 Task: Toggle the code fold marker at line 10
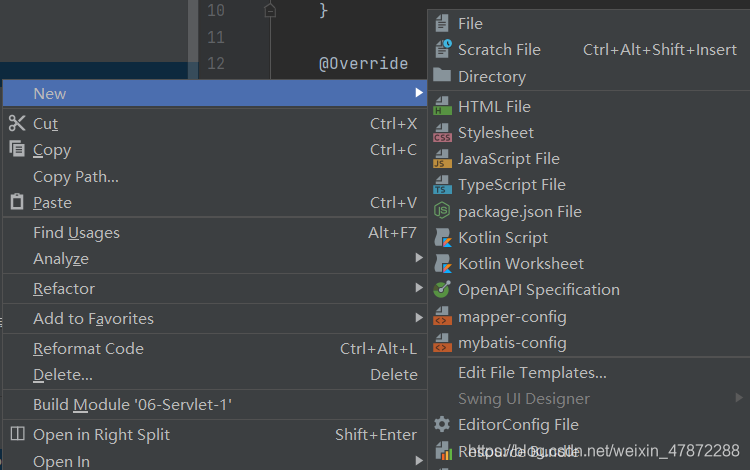[270, 11]
